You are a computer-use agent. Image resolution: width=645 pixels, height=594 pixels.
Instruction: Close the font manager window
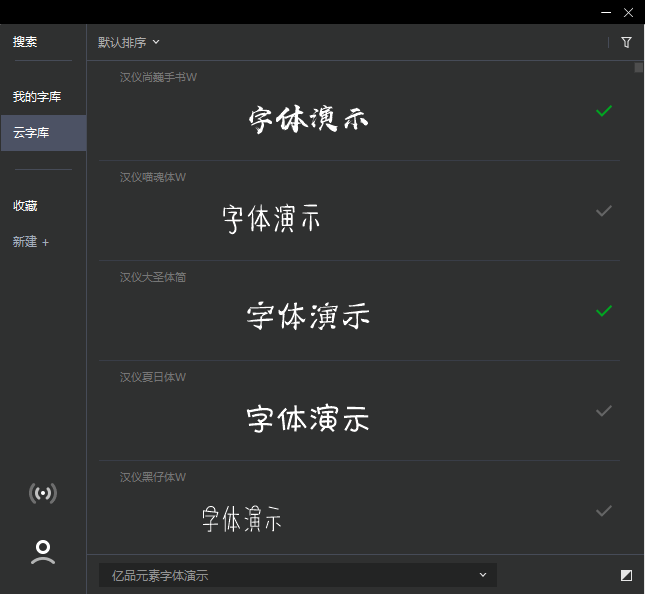click(628, 13)
